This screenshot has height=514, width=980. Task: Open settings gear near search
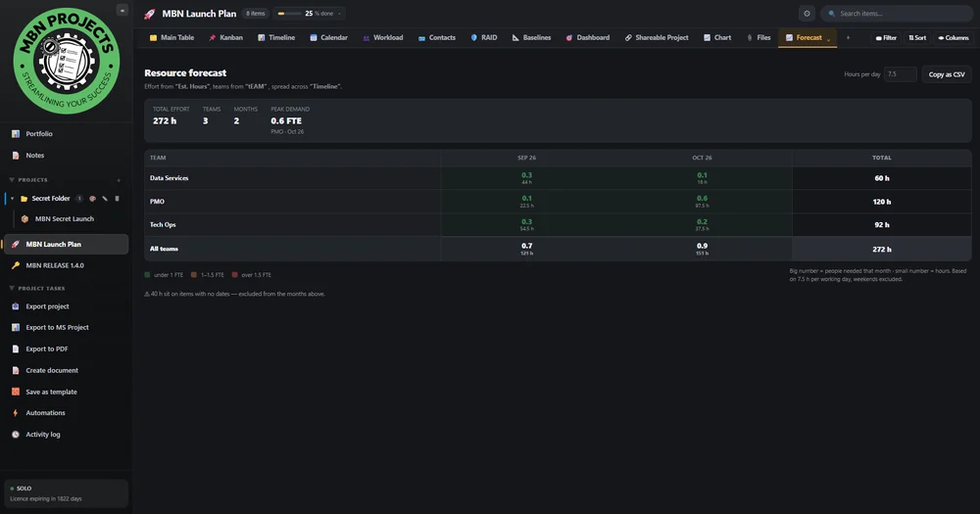pyautogui.click(x=807, y=13)
